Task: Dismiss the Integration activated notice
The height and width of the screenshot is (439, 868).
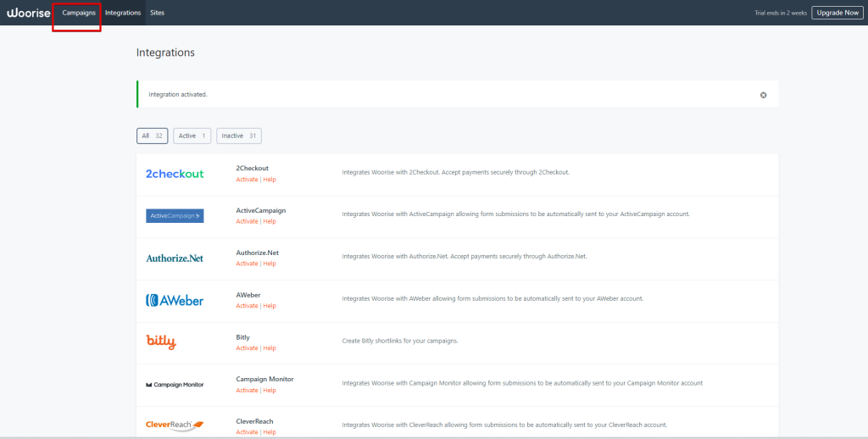Action: pyautogui.click(x=763, y=95)
